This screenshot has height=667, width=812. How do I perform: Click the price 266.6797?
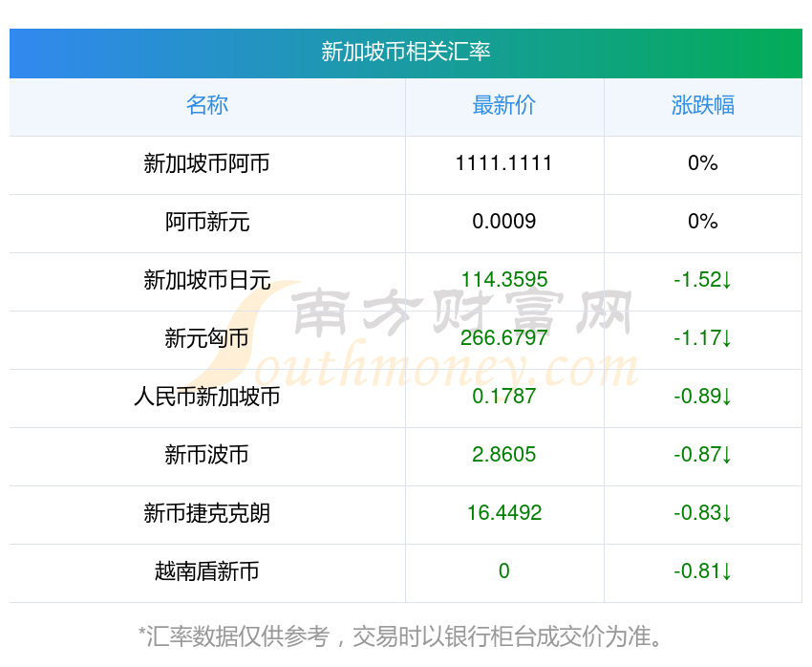(503, 338)
